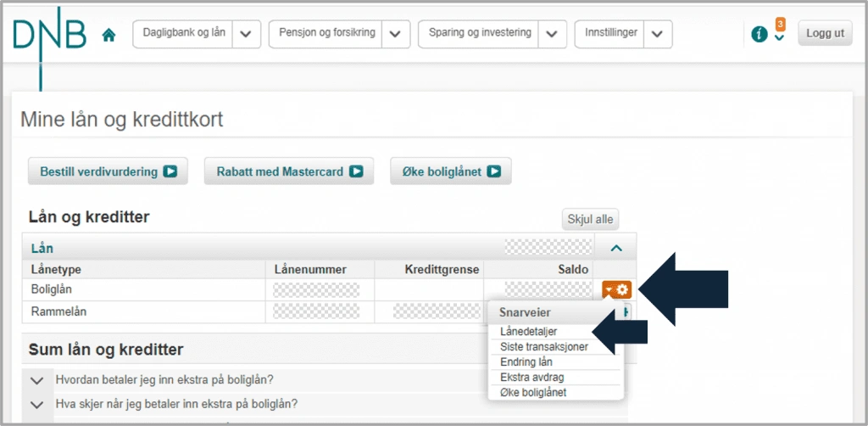Click the arrow icon on Rabatt med Mastercard
The width and height of the screenshot is (868, 426).
coord(356,171)
